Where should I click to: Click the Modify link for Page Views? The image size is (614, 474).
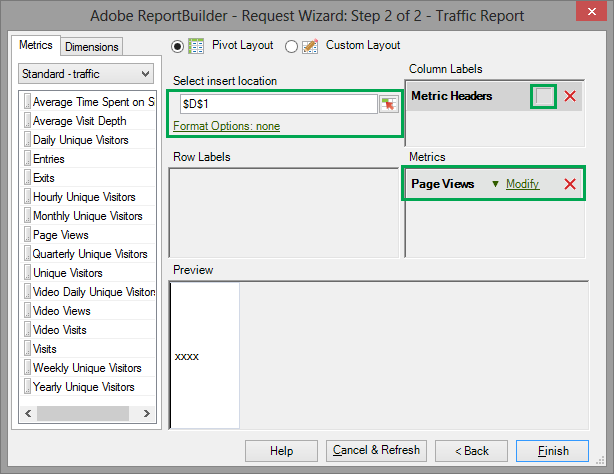(x=522, y=183)
